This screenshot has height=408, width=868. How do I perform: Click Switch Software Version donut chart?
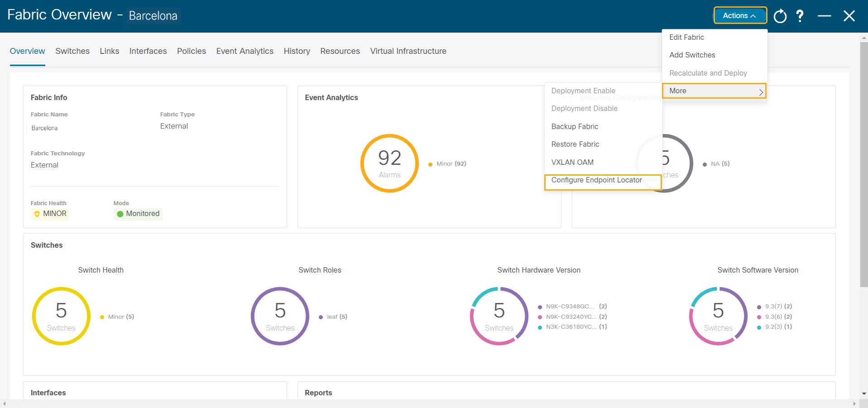click(x=718, y=316)
